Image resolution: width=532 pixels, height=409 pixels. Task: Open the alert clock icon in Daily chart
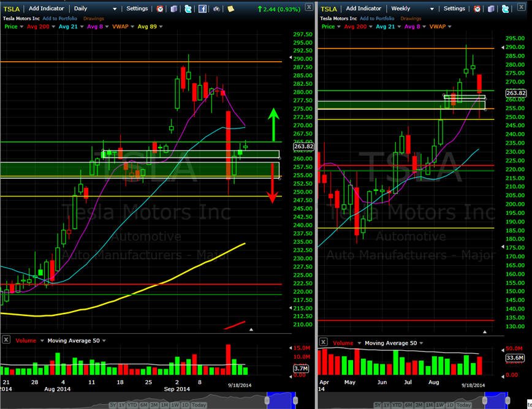tap(160, 9)
